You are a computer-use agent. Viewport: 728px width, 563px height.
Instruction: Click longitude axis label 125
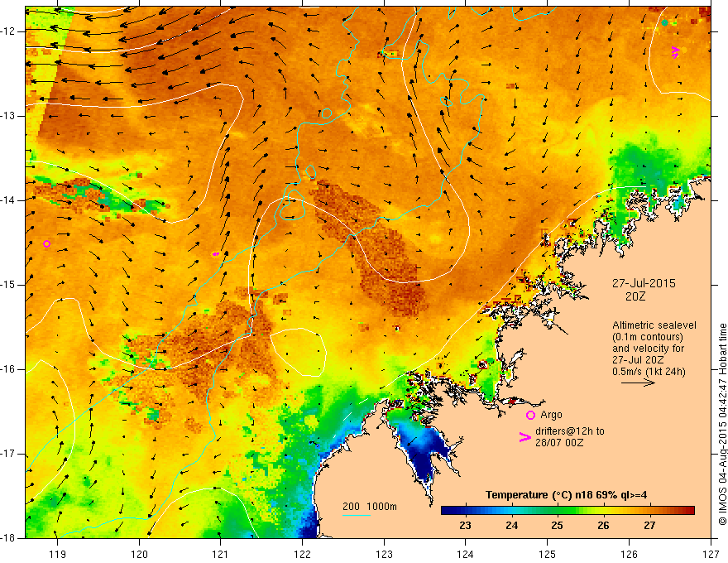coord(548,554)
